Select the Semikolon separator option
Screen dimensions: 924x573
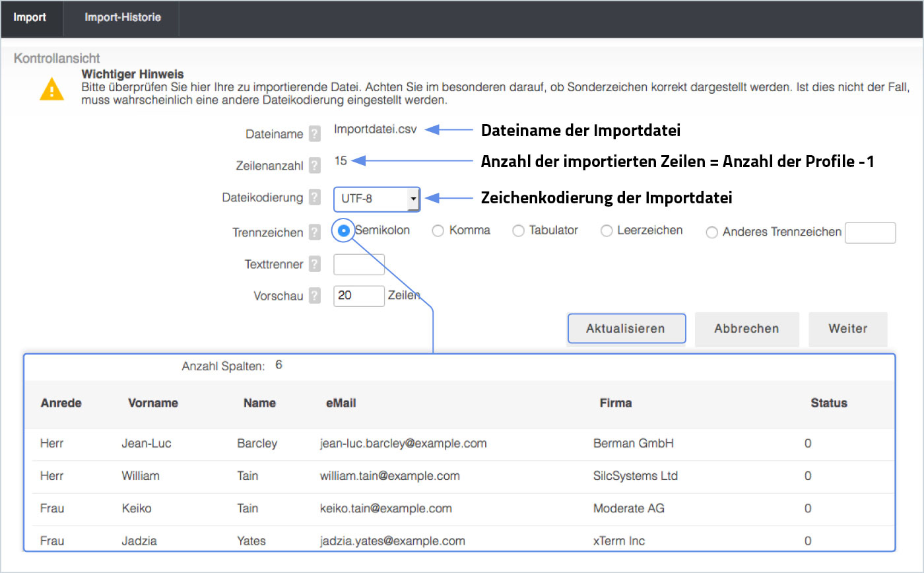click(344, 231)
